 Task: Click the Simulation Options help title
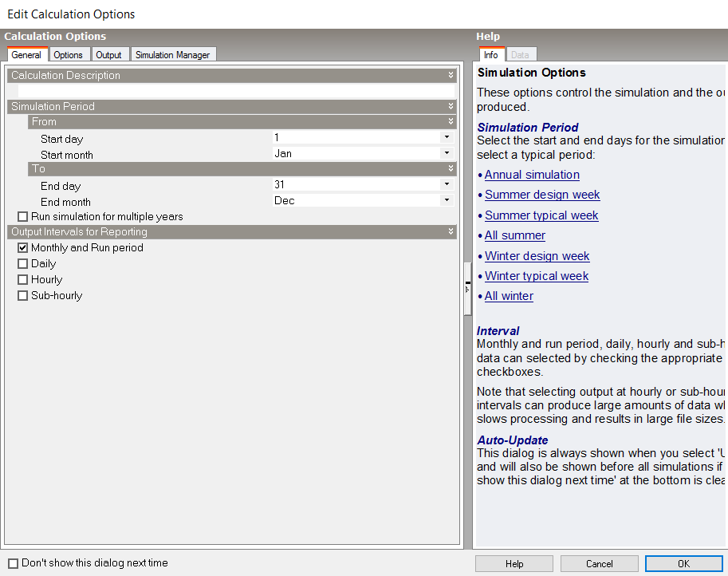(532, 73)
